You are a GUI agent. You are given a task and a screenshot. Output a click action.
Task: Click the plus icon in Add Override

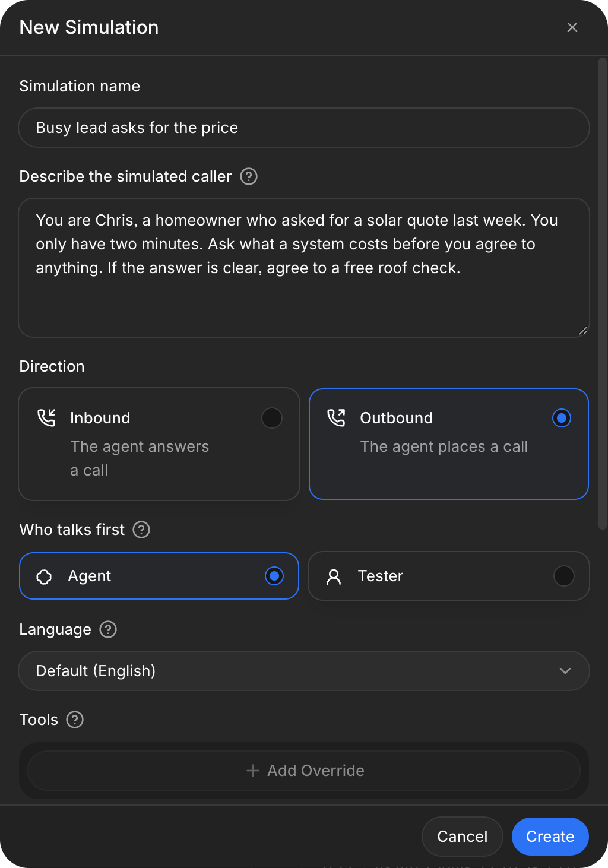pos(253,771)
